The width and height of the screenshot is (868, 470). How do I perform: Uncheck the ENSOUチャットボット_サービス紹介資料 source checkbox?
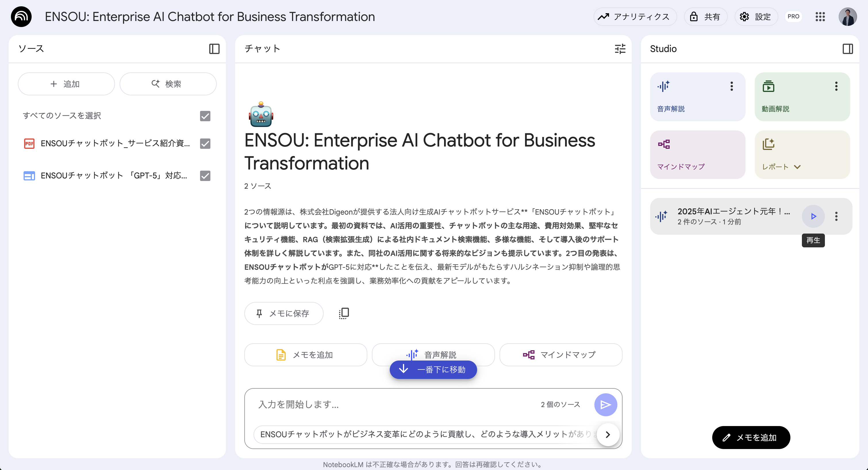[x=205, y=144]
